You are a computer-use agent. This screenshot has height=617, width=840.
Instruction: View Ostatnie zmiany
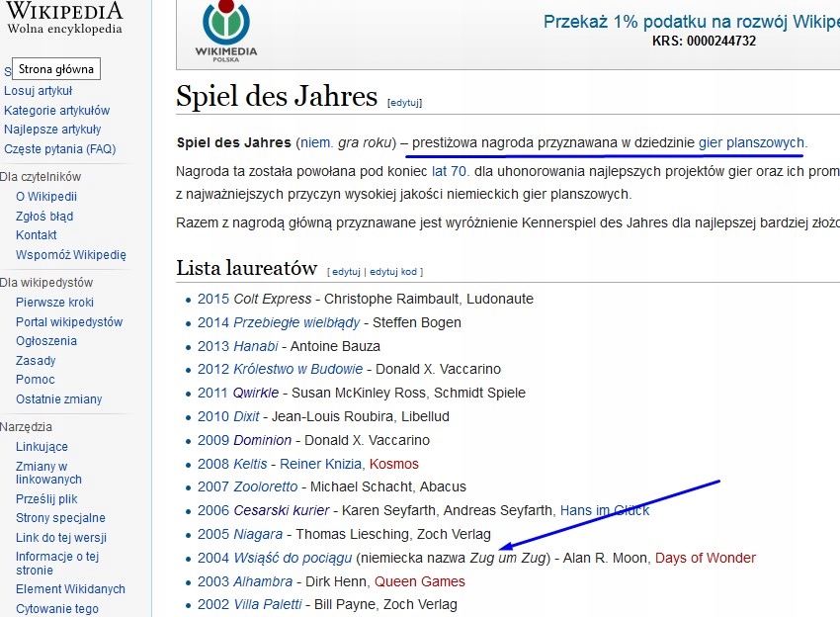[x=58, y=399]
